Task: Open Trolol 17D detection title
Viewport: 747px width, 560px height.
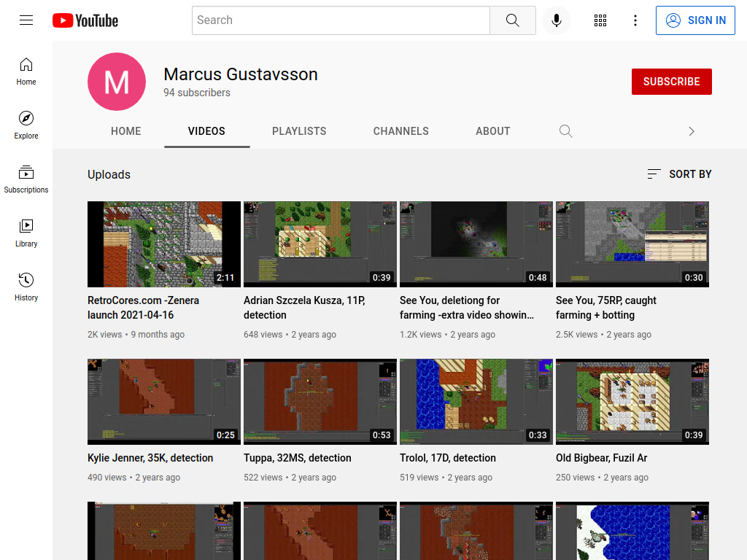Action: point(448,458)
